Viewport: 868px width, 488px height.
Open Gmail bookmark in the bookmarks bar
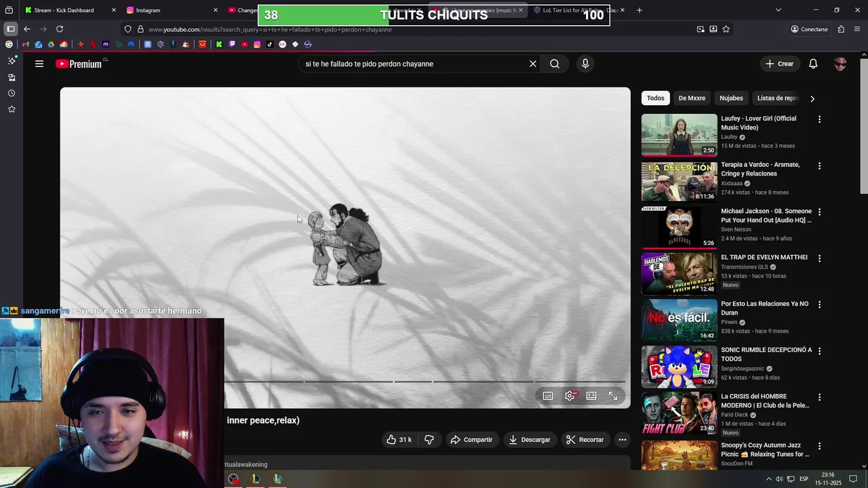pos(26,44)
